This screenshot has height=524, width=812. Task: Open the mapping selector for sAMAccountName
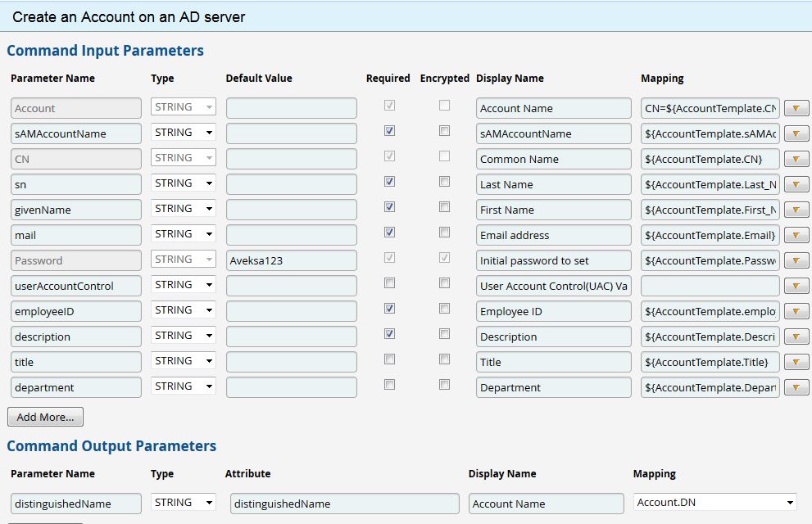[796, 133]
